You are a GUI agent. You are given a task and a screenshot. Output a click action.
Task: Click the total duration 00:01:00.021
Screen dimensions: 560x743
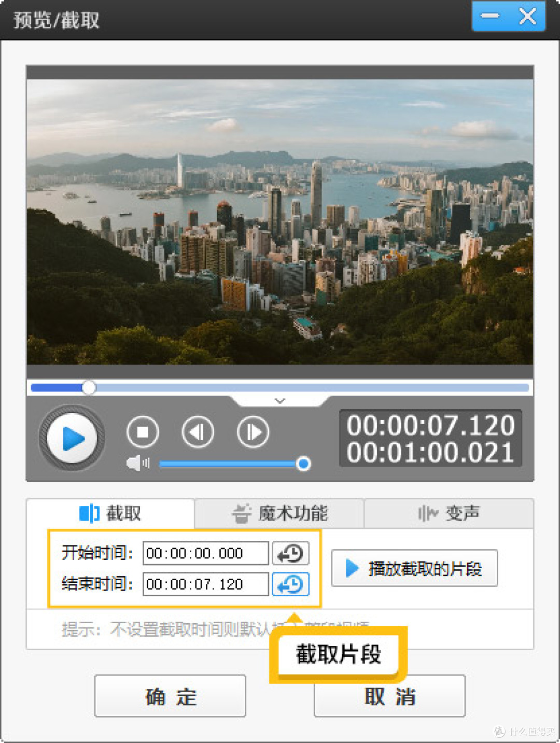430,452
